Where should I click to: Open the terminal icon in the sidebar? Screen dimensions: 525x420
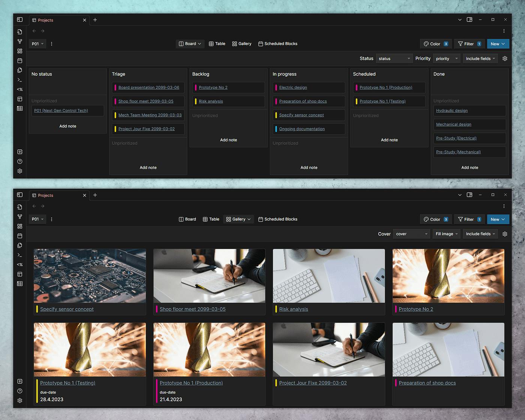tap(19, 80)
